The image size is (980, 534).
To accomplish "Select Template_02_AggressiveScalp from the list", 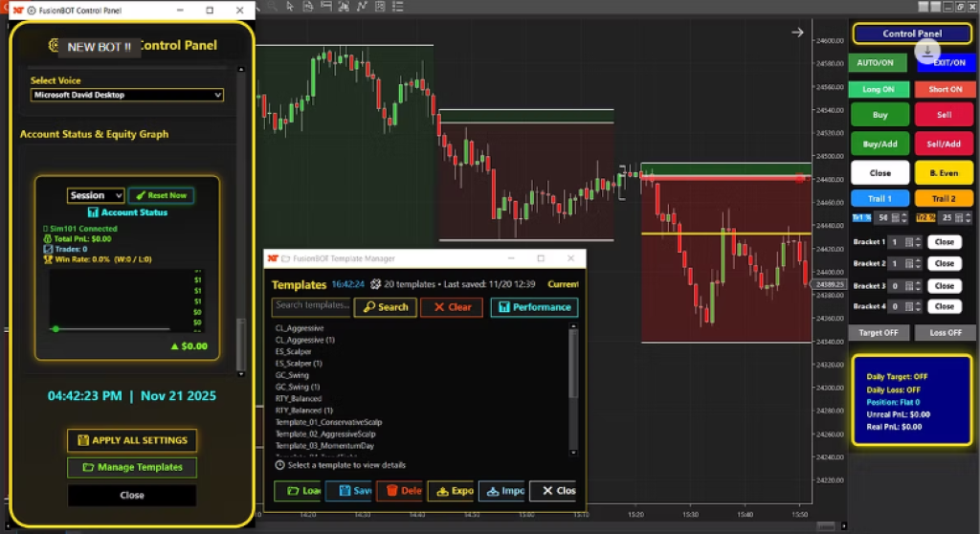I will click(x=325, y=434).
